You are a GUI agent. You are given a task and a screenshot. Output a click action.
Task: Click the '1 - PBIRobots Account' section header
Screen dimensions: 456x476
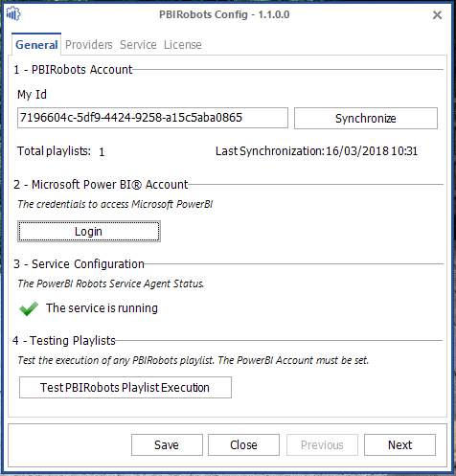coord(73,70)
